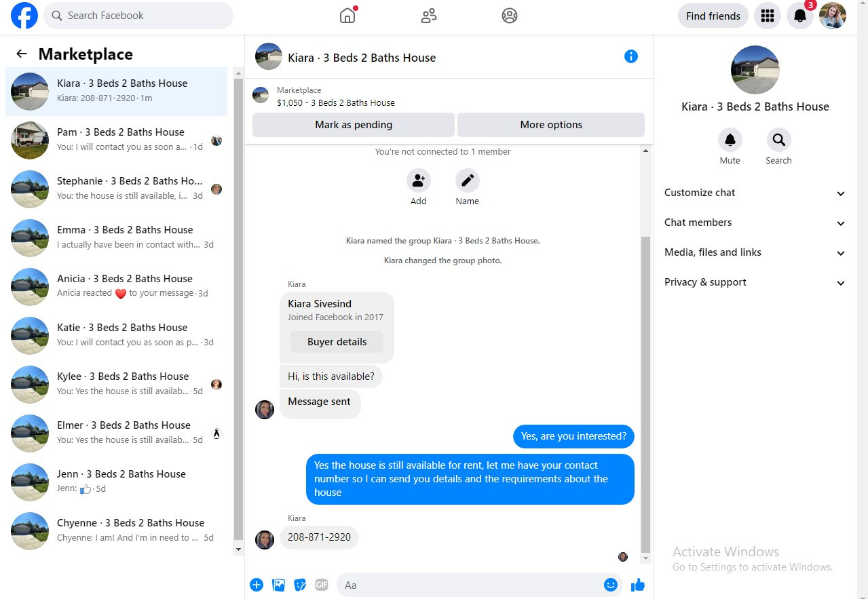Open the Friends icon in top bar
868x599 pixels.
tap(429, 16)
